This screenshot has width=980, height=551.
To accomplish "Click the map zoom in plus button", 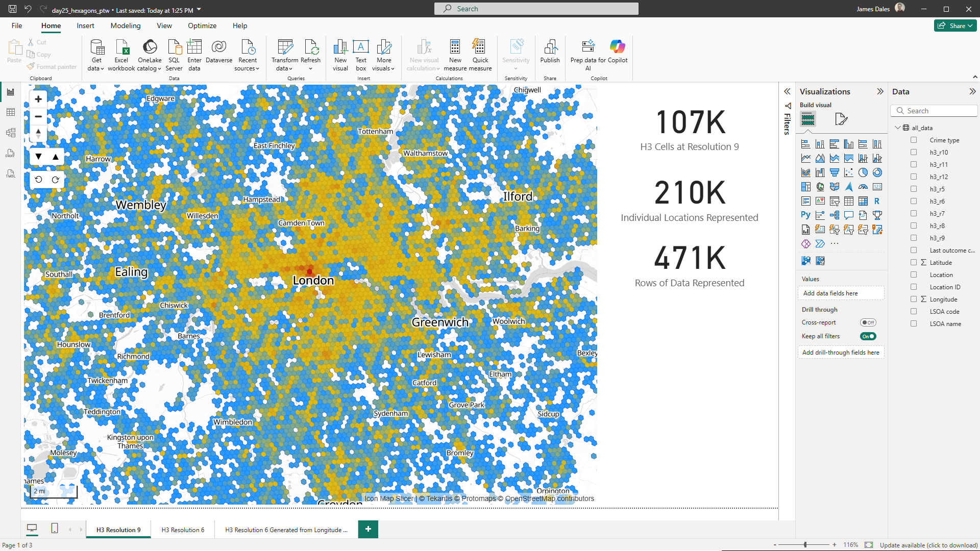I will pyautogui.click(x=38, y=99).
